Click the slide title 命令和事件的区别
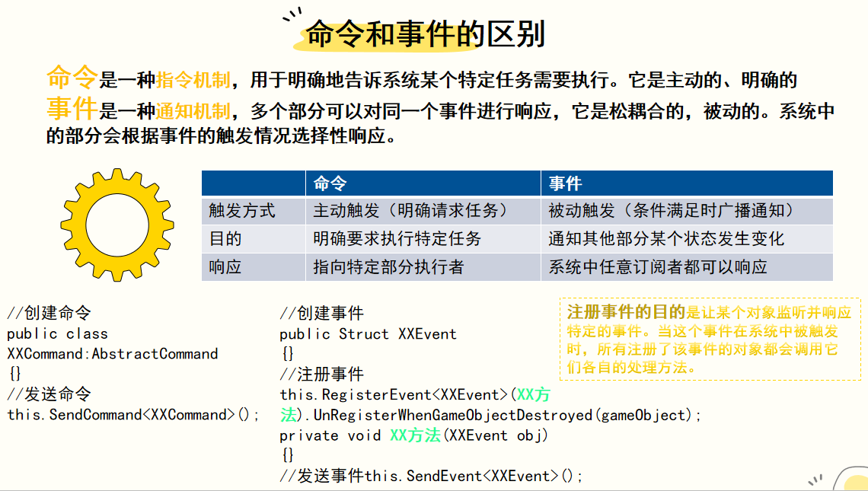Image resolution: width=868 pixels, height=491 pixels. tap(425, 34)
